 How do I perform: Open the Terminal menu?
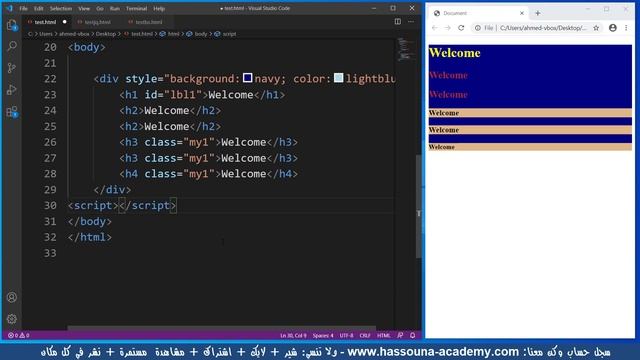click(x=136, y=8)
